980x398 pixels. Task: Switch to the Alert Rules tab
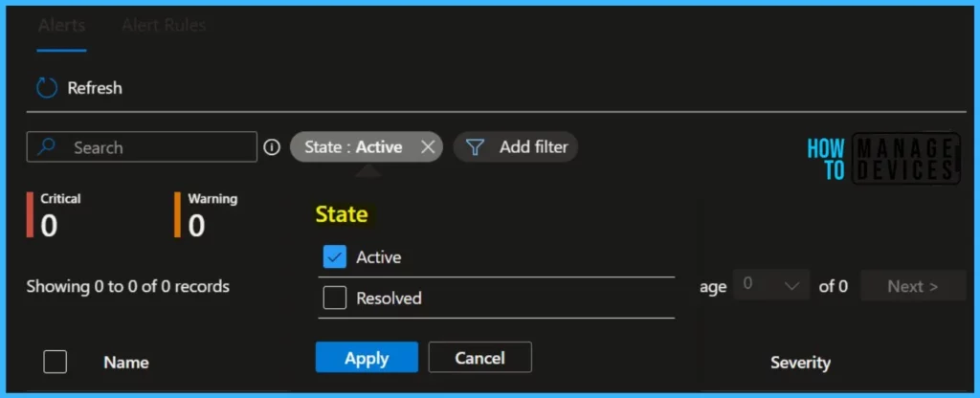(164, 26)
